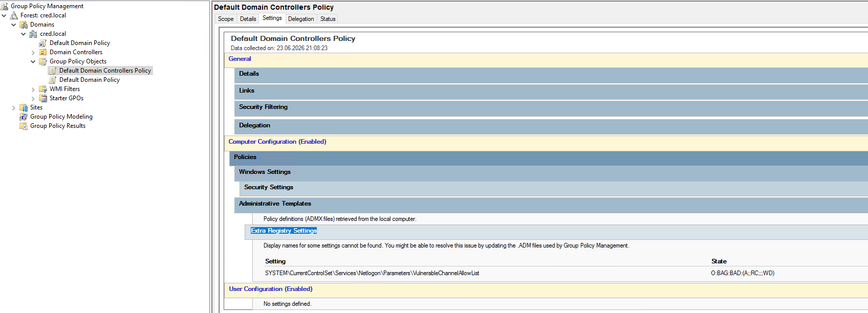Click the O:BAG:BAD:(A;;RC;;;WD) state value

(743, 273)
